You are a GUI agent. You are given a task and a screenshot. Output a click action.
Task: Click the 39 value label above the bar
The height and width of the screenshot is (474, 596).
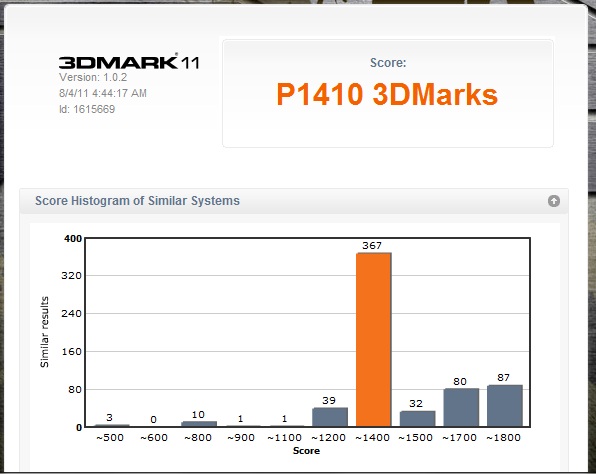point(329,400)
